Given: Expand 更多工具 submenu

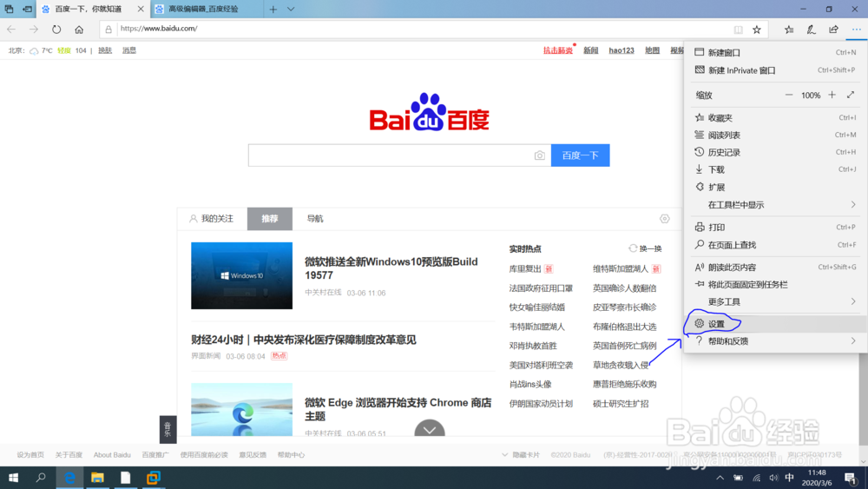Looking at the screenshot, I should 775,301.
